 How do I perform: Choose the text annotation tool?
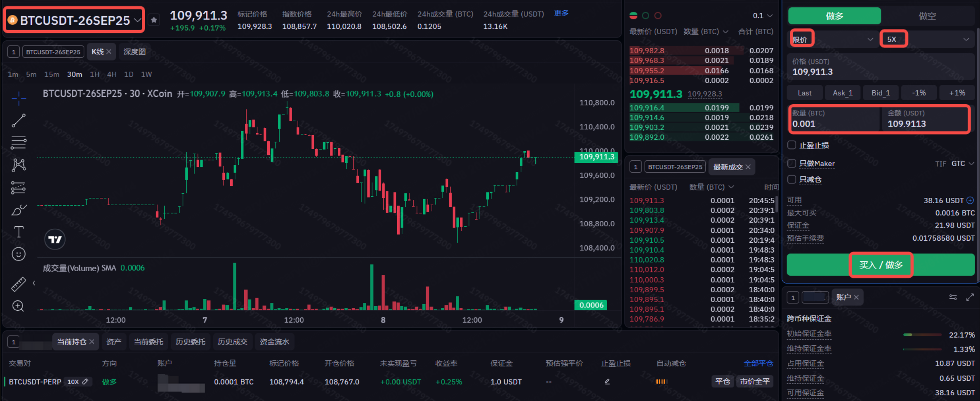click(19, 232)
